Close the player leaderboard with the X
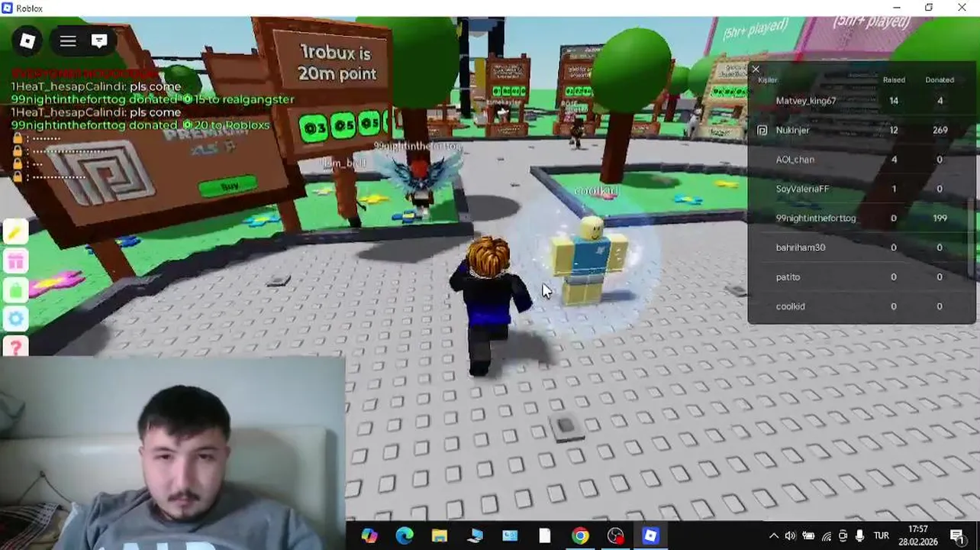This screenshot has height=550, width=980. pyautogui.click(x=756, y=70)
